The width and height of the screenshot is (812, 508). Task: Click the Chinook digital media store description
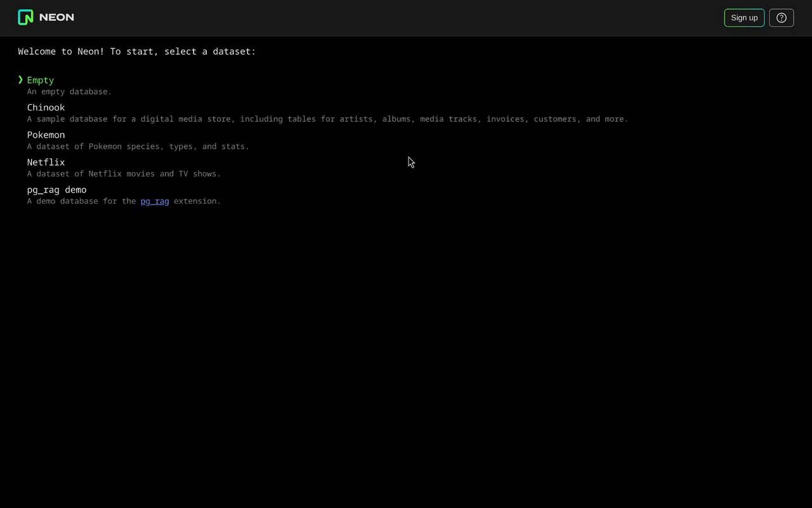[x=327, y=119]
